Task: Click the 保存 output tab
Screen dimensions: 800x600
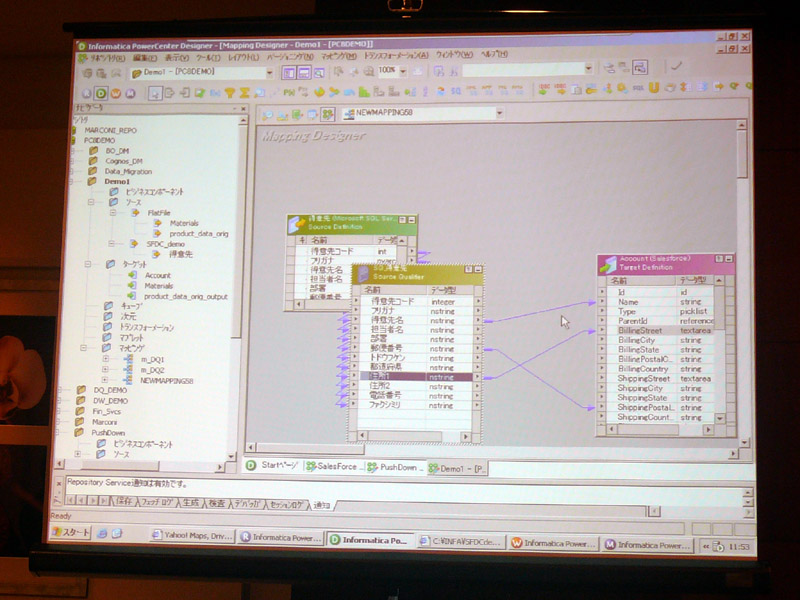Action: pyautogui.click(x=123, y=502)
